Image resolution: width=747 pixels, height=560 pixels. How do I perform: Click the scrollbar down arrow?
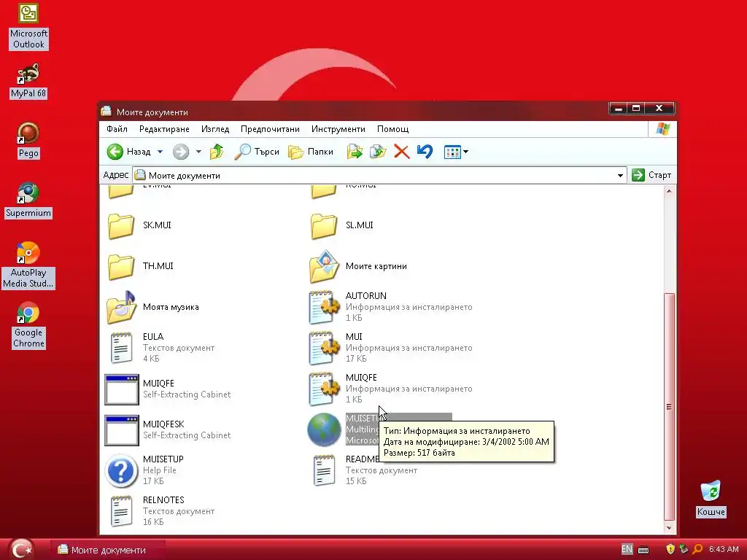[669, 528]
